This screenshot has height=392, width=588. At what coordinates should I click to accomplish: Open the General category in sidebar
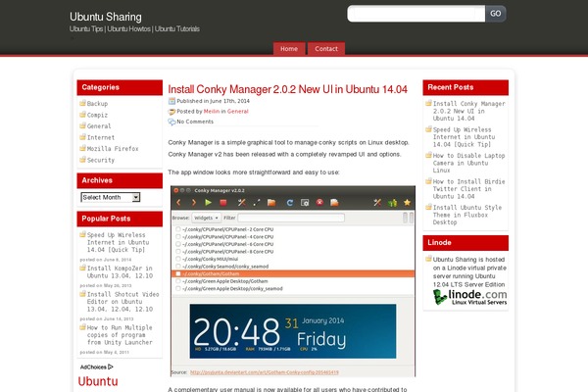click(x=99, y=126)
